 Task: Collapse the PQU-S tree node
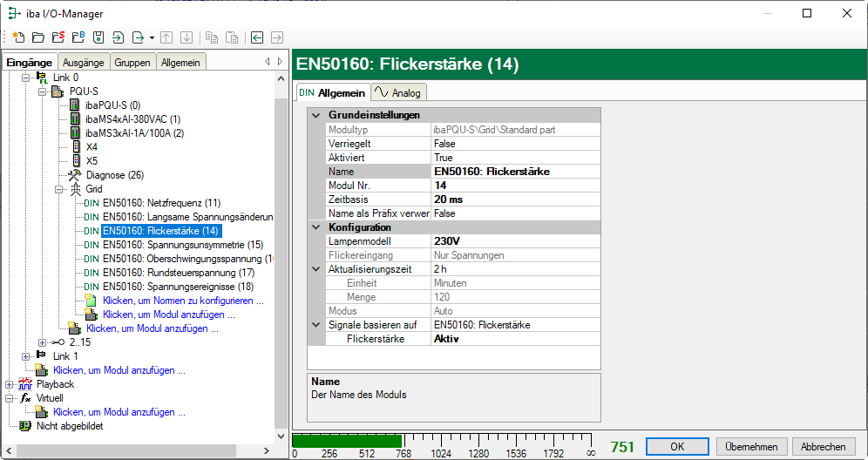pos(29,91)
